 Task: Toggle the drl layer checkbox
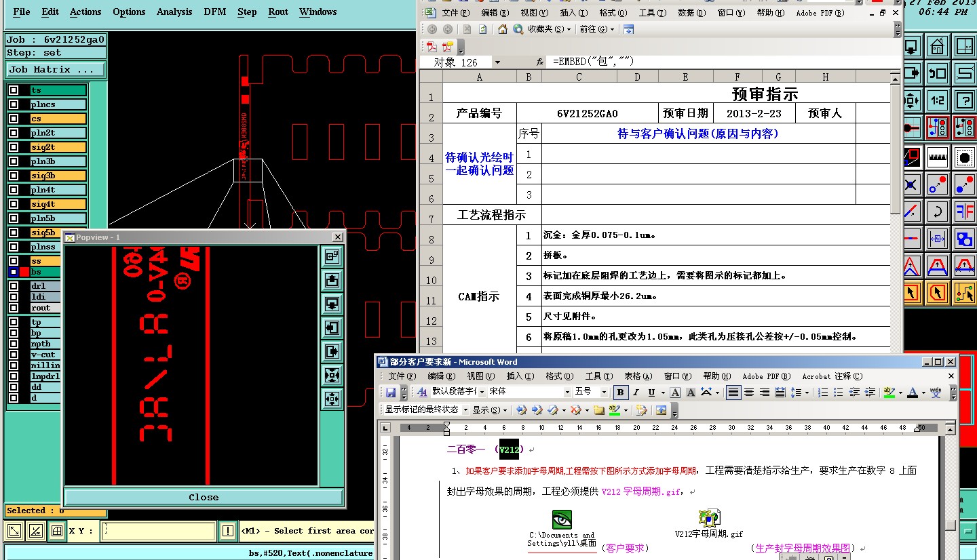pos(14,286)
